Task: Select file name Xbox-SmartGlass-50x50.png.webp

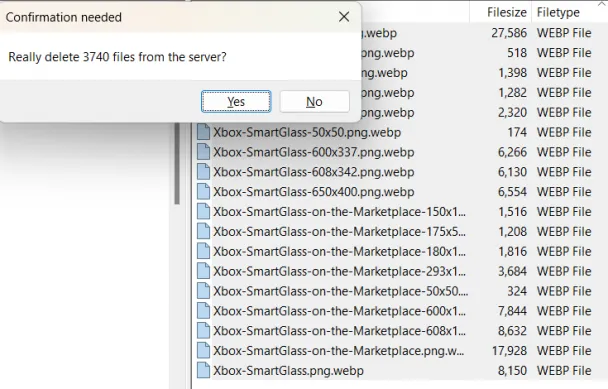Action: (x=307, y=132)
